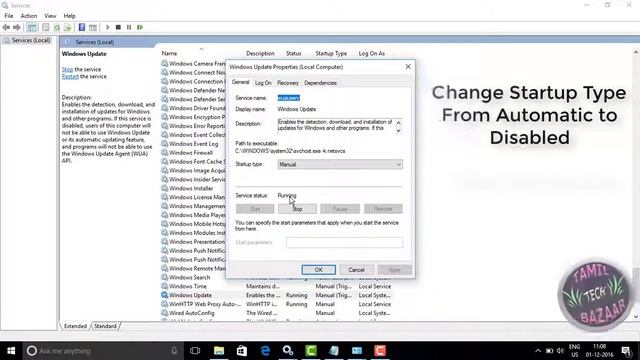
Task: Click the Stop Service square icon
Action: (x=118, y=27)
